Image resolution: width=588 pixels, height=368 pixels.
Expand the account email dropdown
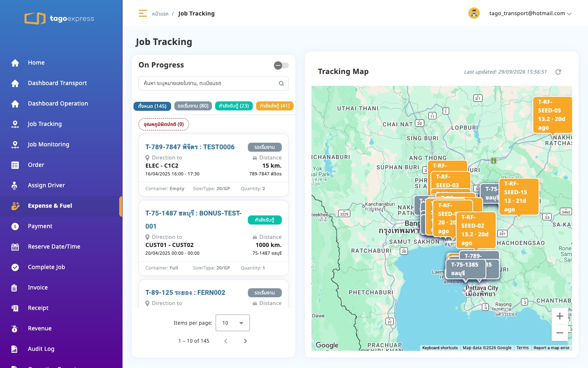pos(569,13)
